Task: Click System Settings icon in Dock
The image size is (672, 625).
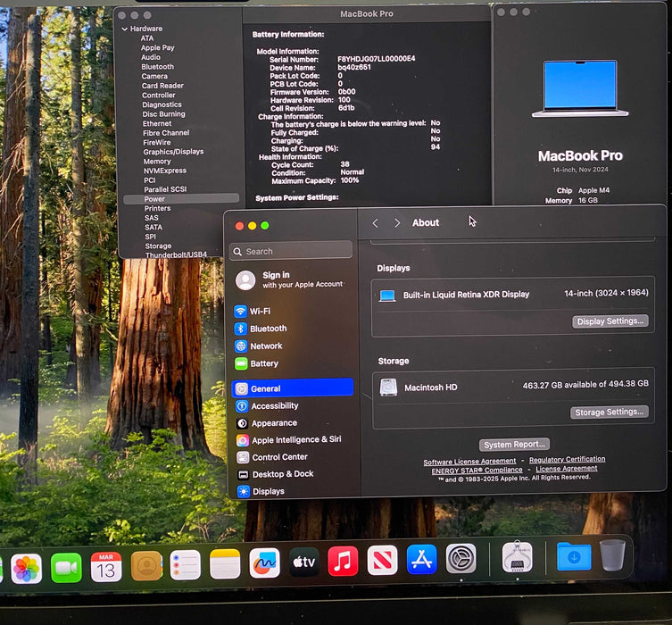Action: click(461, 559)
